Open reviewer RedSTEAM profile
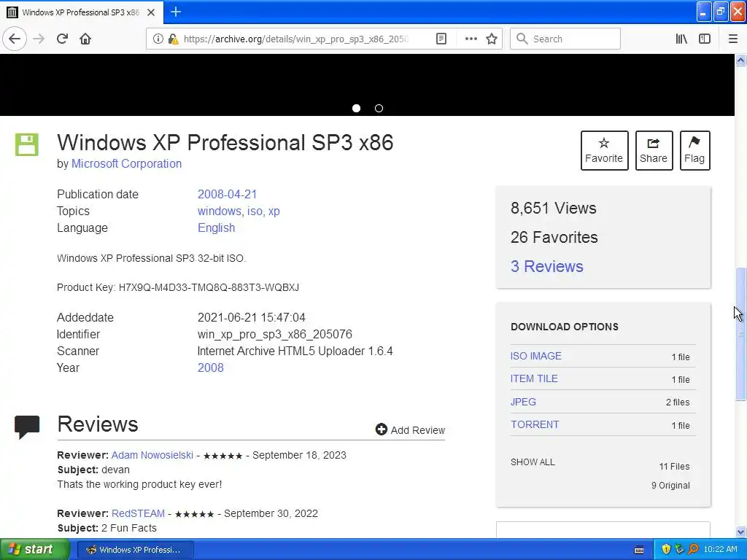The width and height of the screenshot is (747, 560). point(138,513)
